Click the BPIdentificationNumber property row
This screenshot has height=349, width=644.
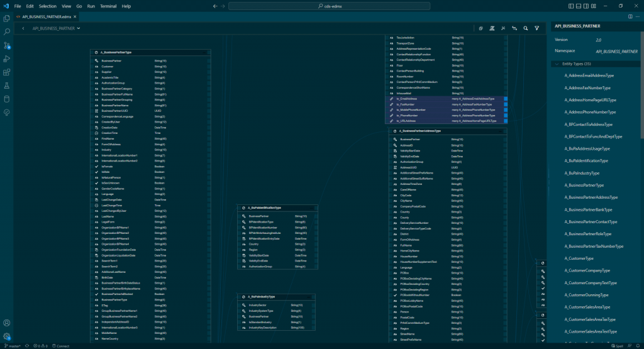(277, 228)
